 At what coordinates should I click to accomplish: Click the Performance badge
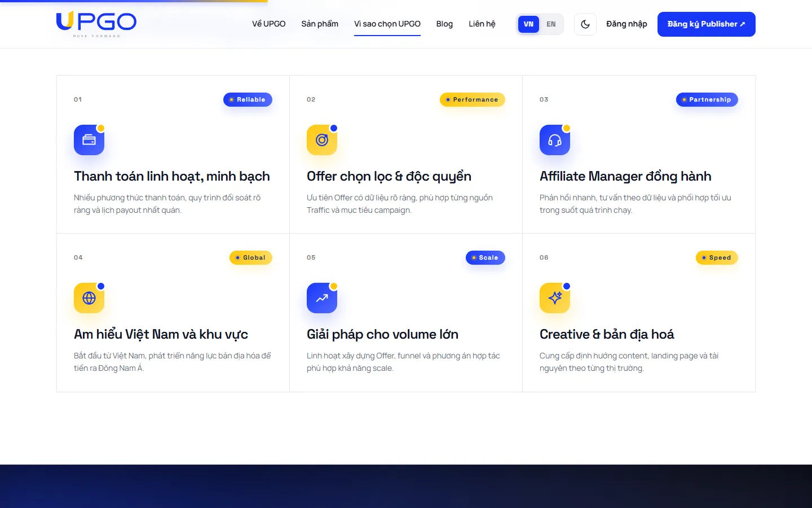click(x=473, y=99)
